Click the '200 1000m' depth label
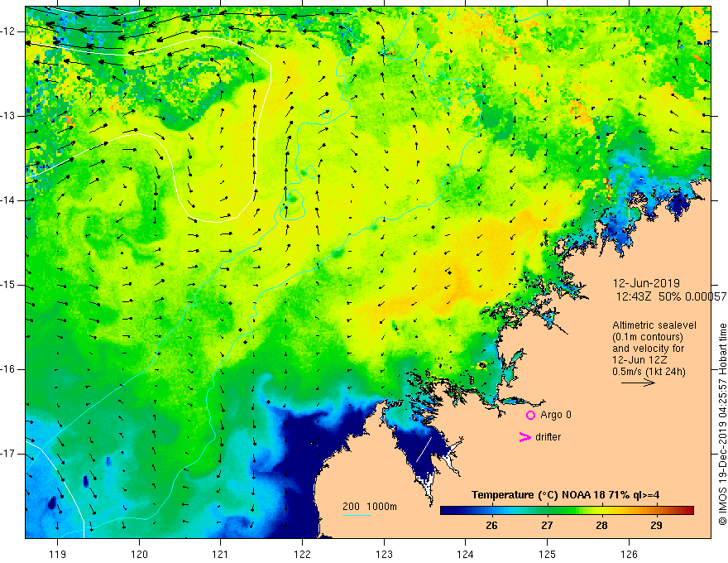 click(370, 507)
